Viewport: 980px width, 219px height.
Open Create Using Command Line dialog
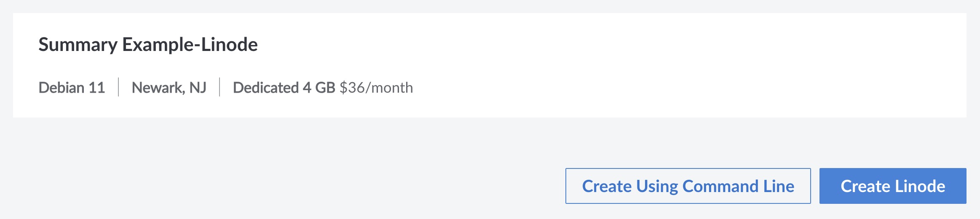[x=688, y=186]
